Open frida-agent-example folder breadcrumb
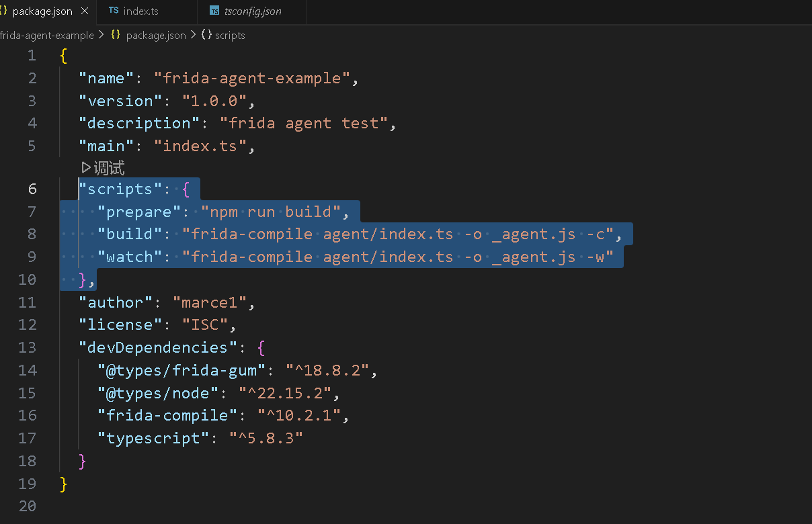812x524 pixels. coord(47,35)
